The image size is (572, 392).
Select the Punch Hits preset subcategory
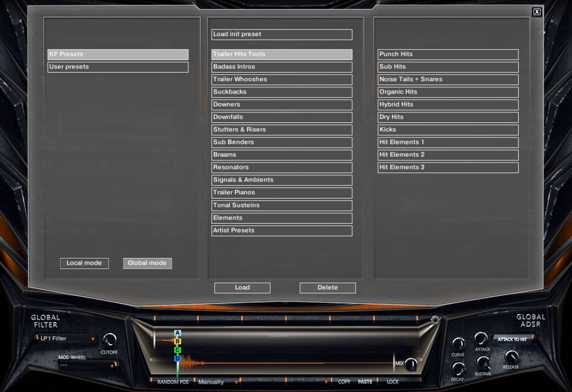[x=447, y=54]
